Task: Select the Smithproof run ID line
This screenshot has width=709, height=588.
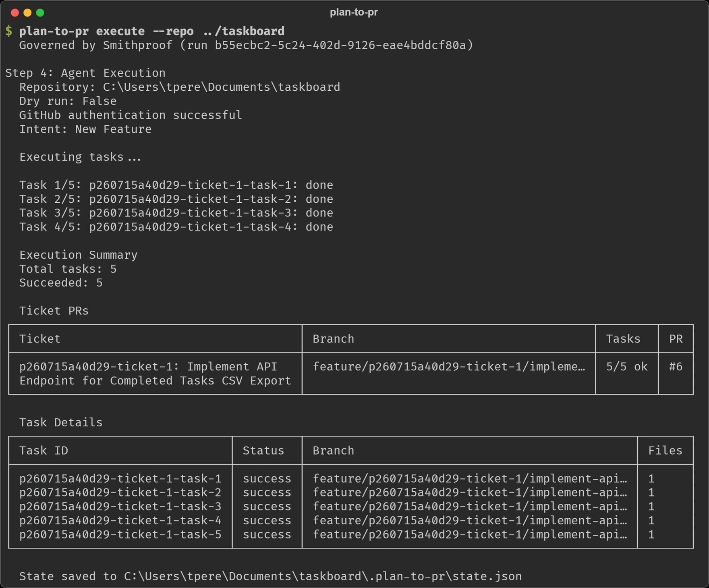Action: point(246,45)
